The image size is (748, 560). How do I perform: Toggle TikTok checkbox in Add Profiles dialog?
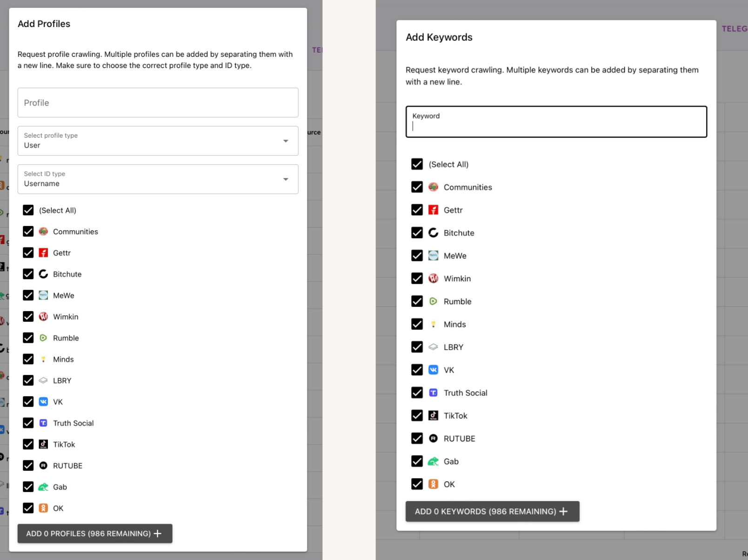click(x=28, y=444)
